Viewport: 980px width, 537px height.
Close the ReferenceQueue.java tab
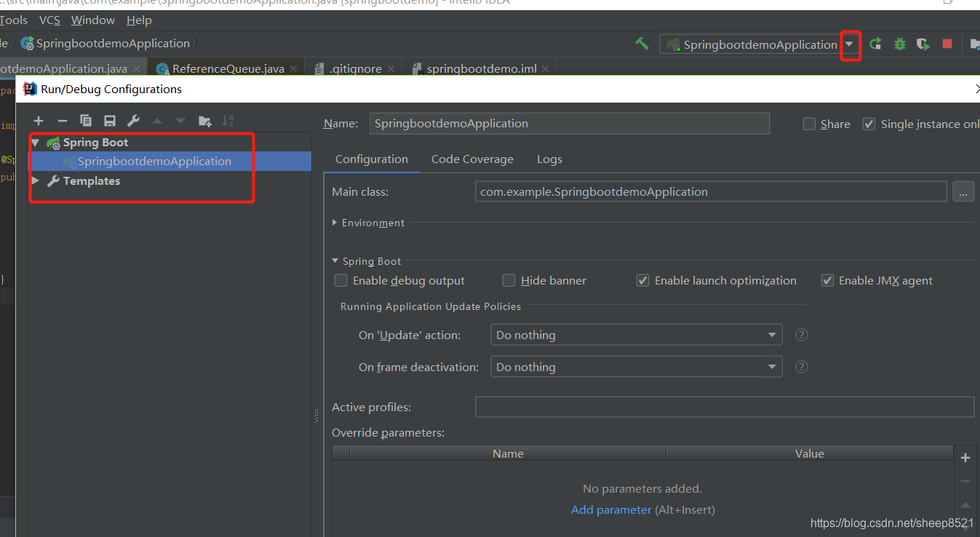(294, 69)
